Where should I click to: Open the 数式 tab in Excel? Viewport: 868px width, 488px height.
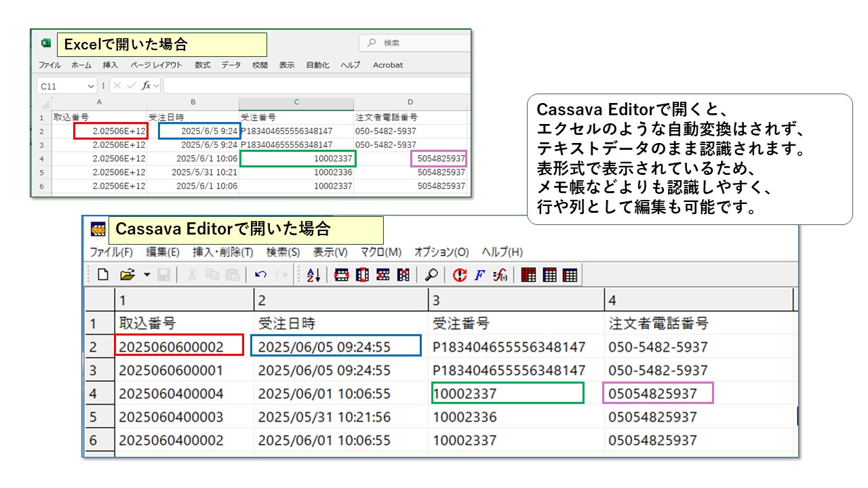[x=203, y=65]
